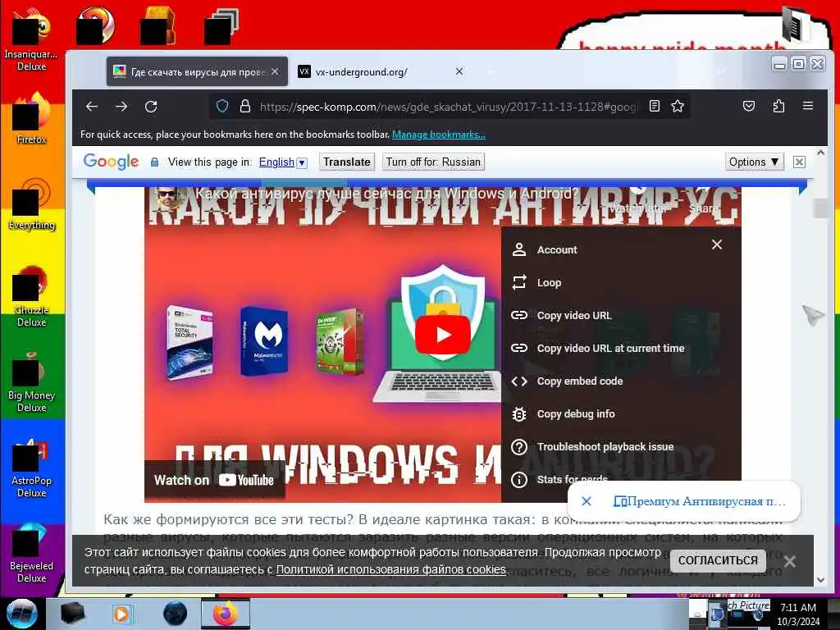The image size is (840, 630).
Task: Close the video context menu with X
Action: (717, 244)
